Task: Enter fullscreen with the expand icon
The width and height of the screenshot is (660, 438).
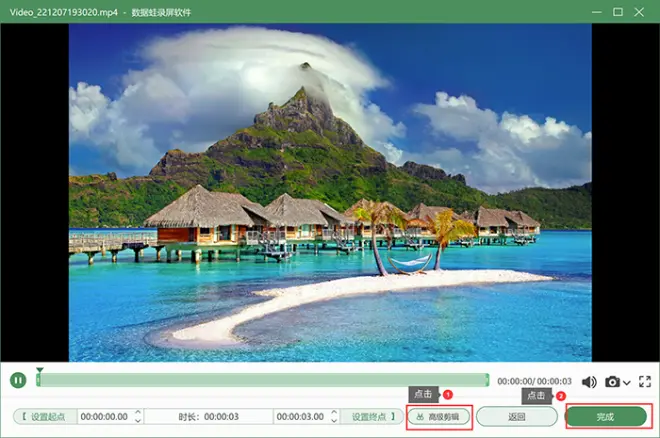Action: click(645, 382)
